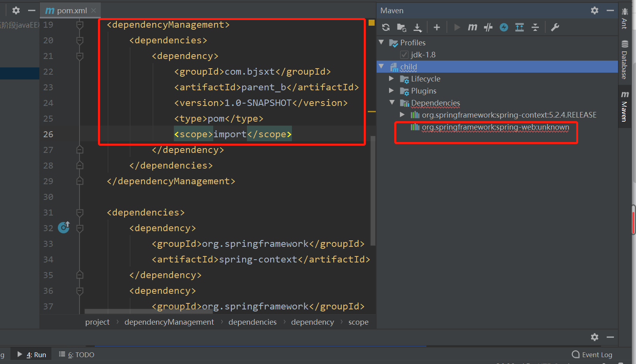
Task: Select dependencies breadcrumb
Action: coord(253,322)
